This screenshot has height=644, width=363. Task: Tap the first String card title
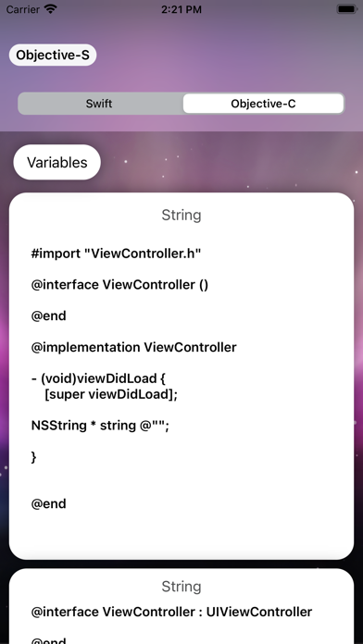[181, 215]
